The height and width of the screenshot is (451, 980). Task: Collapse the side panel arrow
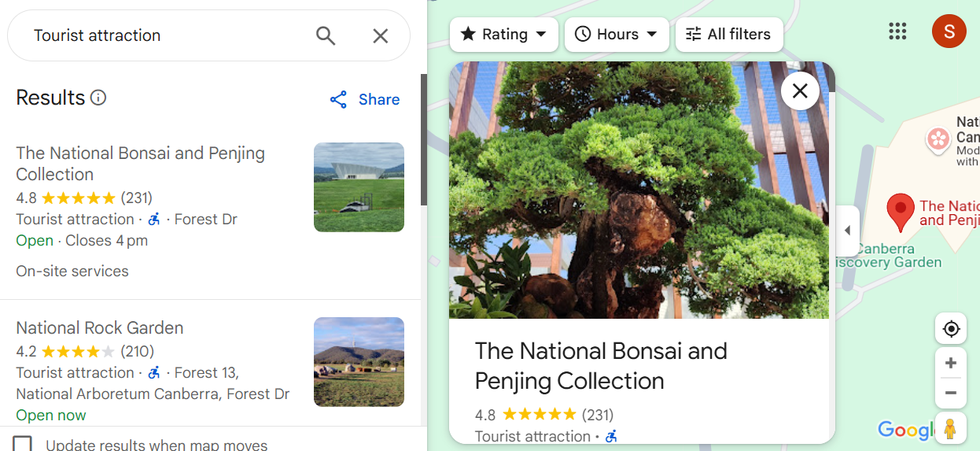tap(847, 231)
